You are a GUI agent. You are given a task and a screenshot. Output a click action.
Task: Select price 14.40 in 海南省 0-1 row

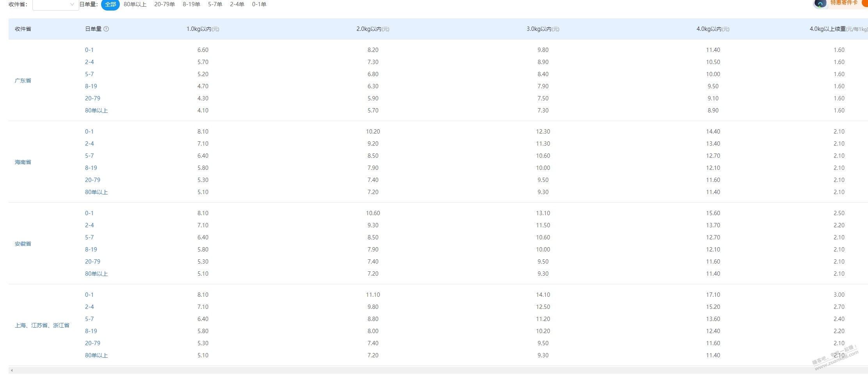pyautogui.click(x=713, y=132)
